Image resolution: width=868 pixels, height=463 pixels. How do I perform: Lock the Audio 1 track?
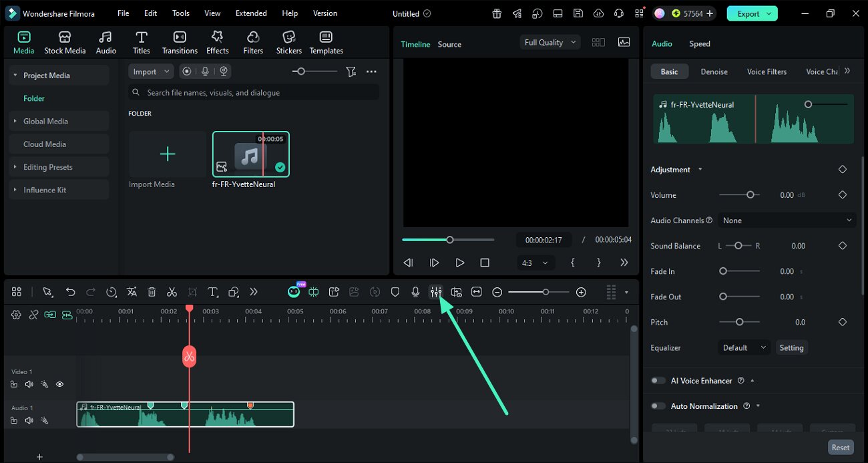tap(13, 420)
